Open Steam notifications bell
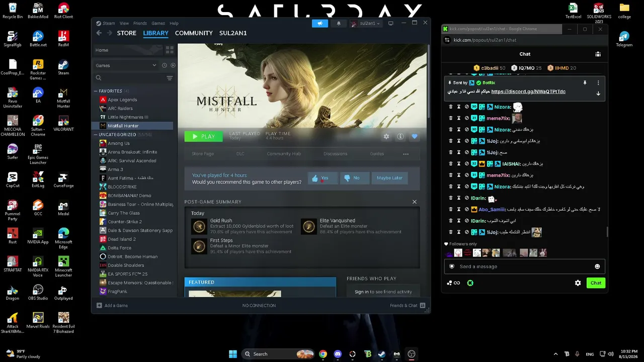644x362 pixels. coord(339,23)
